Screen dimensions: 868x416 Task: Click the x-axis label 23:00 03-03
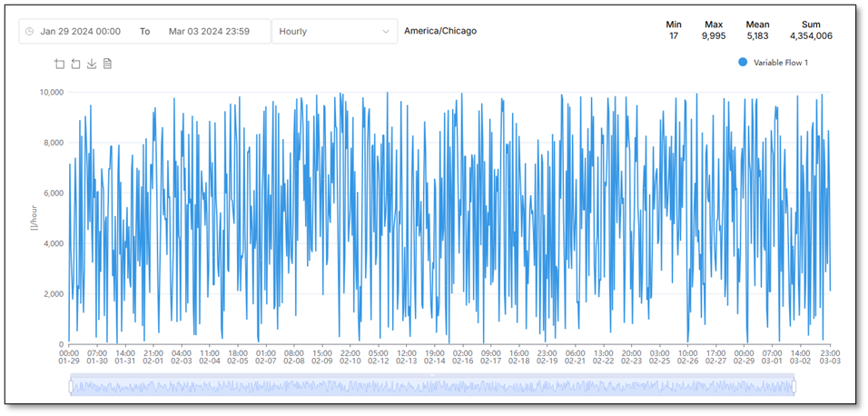[x=830, y=357]
